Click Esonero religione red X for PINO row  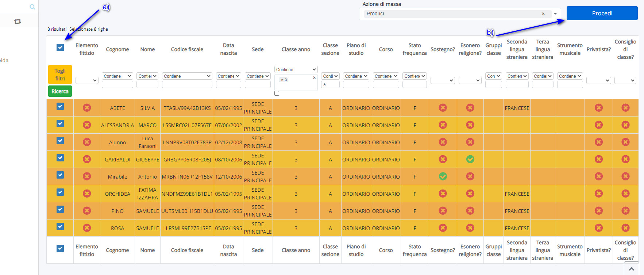470,211
